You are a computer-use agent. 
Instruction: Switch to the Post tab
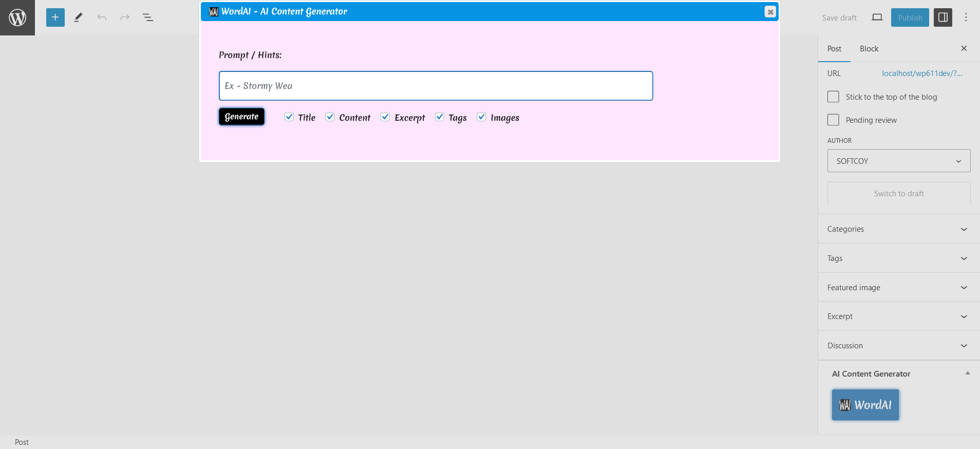834,49
